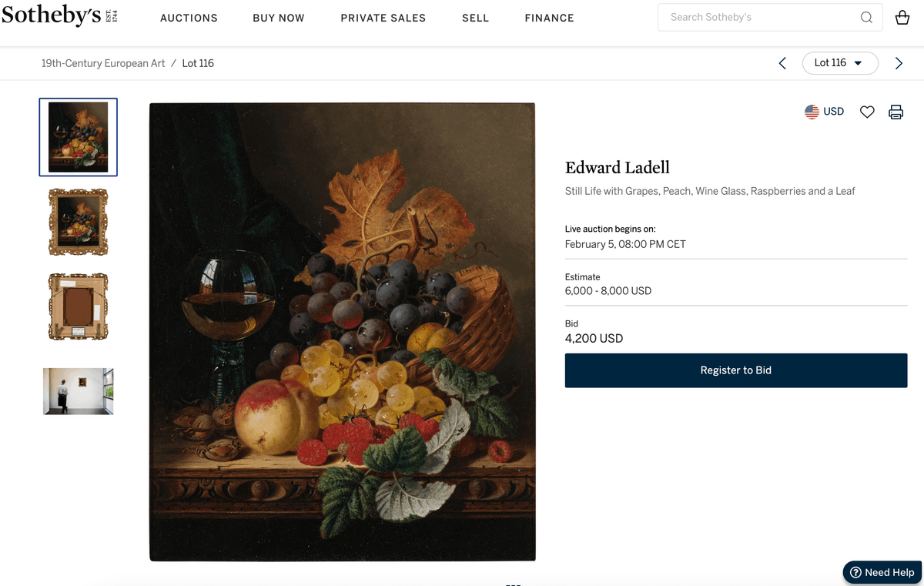
Task: Click the search magnifier icon
Action: (x=866, y=18)
